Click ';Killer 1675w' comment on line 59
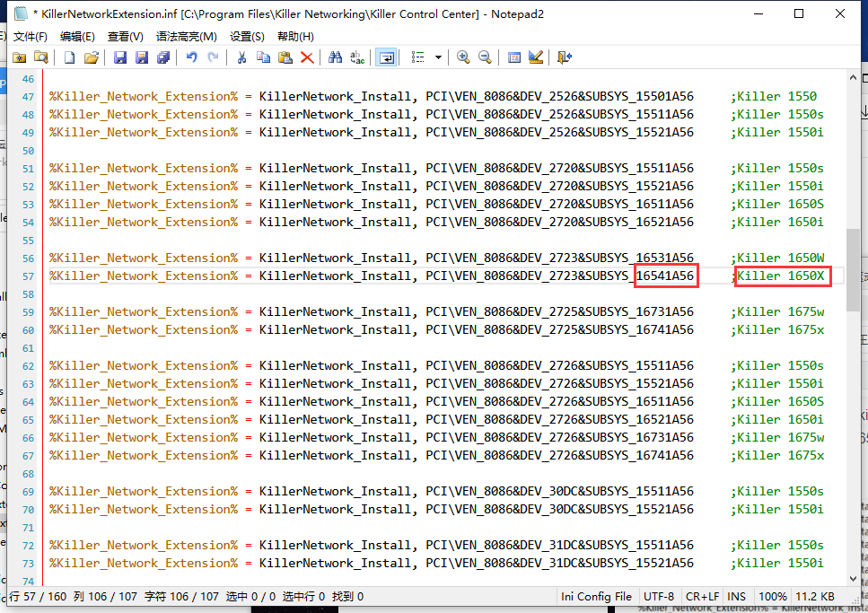 (x=777, y=311)
